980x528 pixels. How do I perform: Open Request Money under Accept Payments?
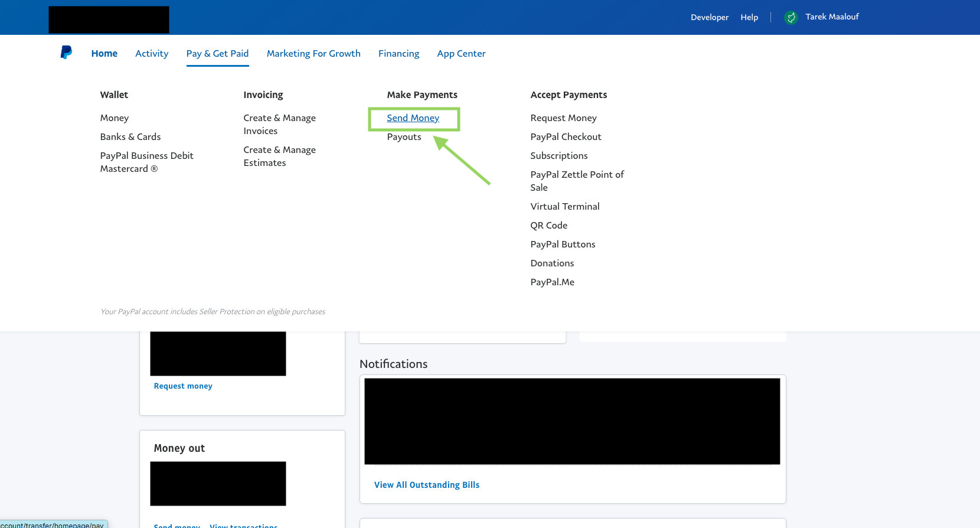pos(564,118)
